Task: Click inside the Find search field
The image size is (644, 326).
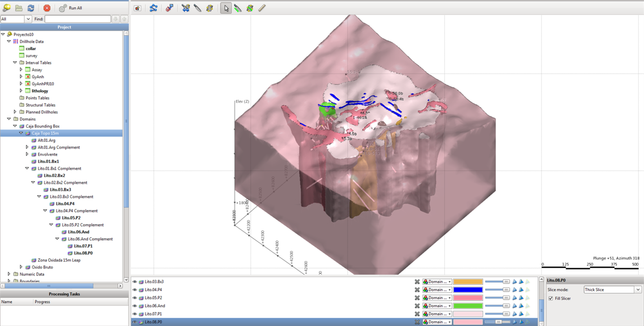Action: click(x=77, y=19)
